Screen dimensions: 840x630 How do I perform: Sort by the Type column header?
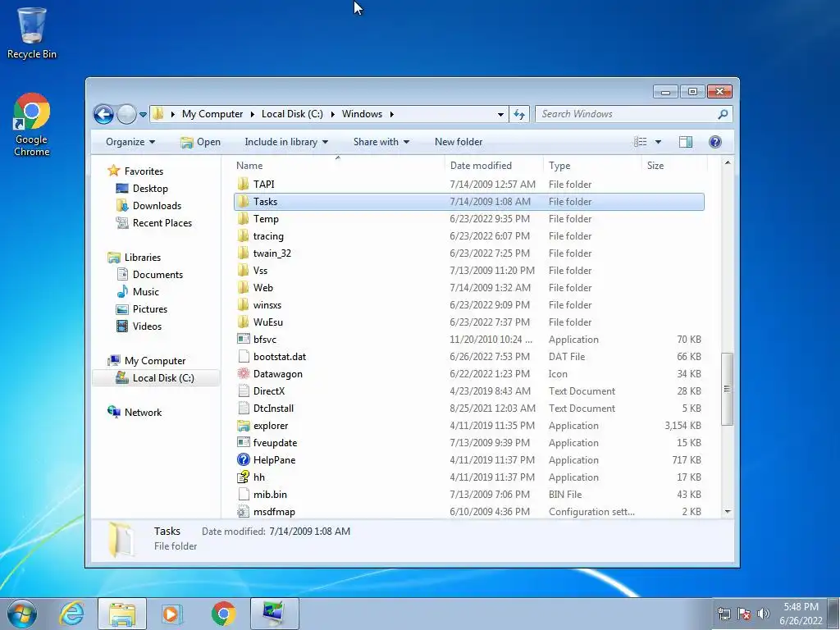tap(592, 166)
